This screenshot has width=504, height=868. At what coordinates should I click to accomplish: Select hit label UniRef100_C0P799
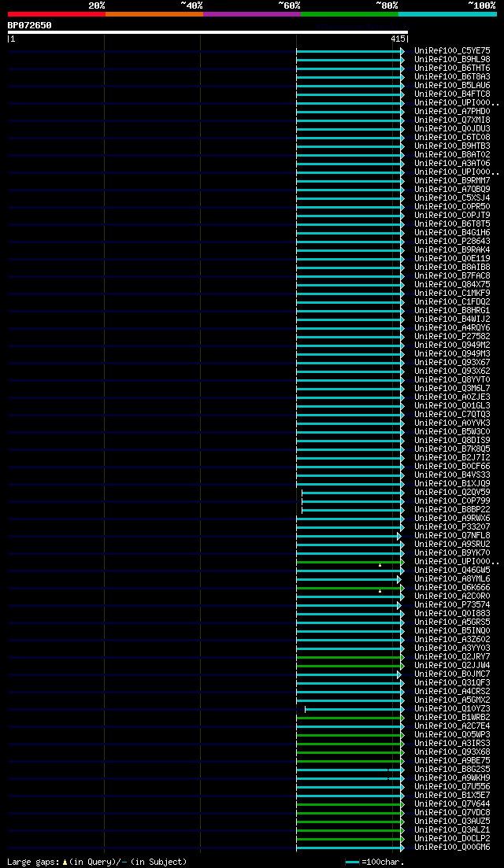tap(452, 500)
